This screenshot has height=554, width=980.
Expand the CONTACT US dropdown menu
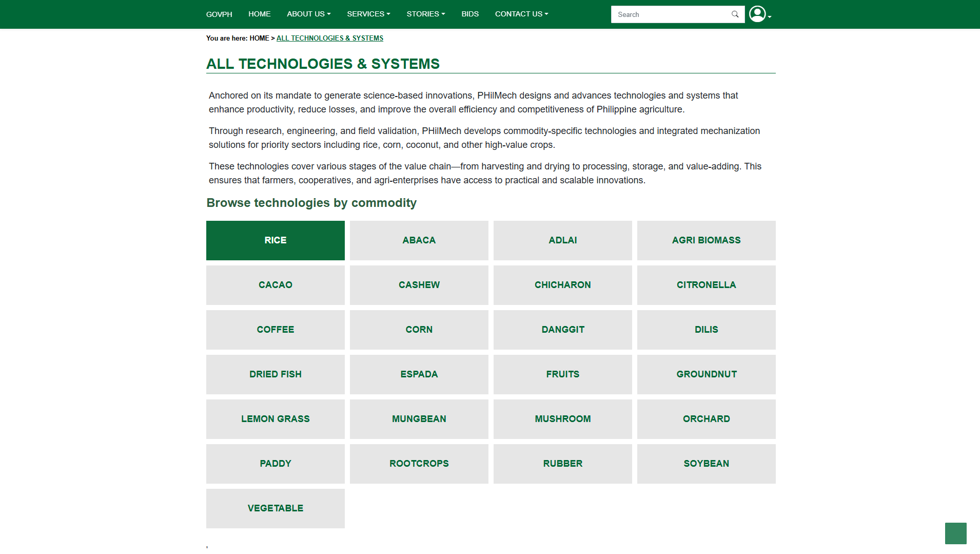pyautogui.click(x=521, y=14)
